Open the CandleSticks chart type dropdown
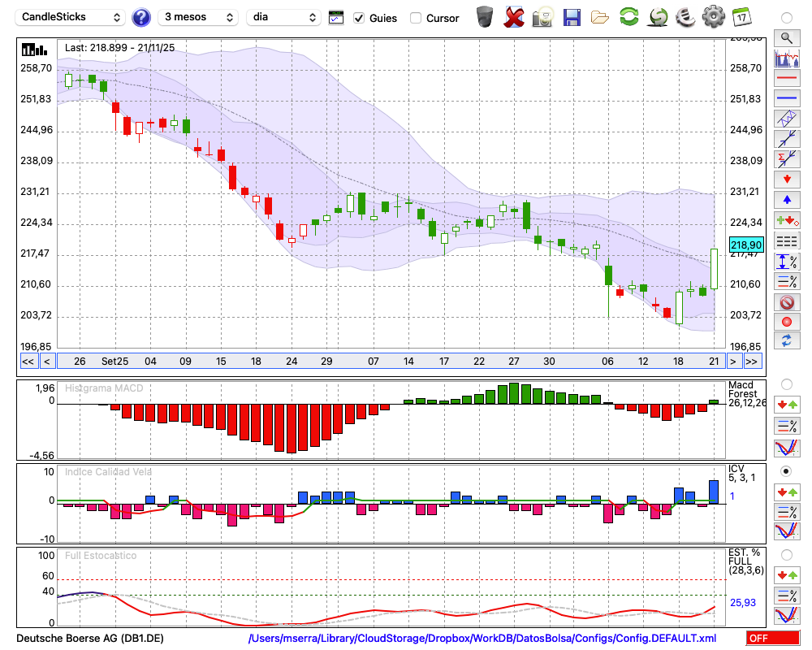Image resolution: width=812 pixels, height=650 pixels. click(71, 17)
